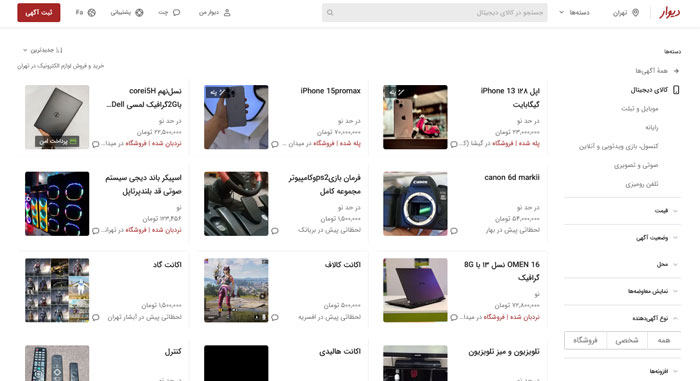Screen dimensions: 700x381
Task: Open the pink iPhone 13 thumbnail
Action: coord(415,117)
